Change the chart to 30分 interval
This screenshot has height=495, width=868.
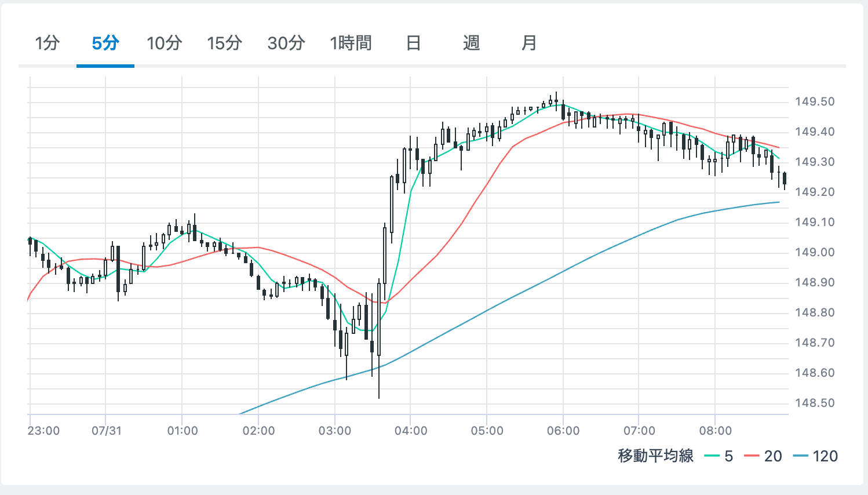[286, 43]
